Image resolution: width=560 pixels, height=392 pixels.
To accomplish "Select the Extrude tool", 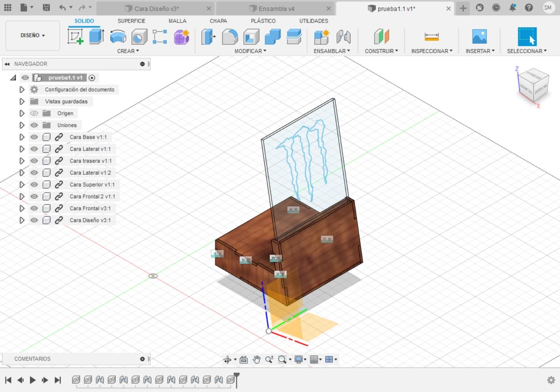I will pos(96,37).
